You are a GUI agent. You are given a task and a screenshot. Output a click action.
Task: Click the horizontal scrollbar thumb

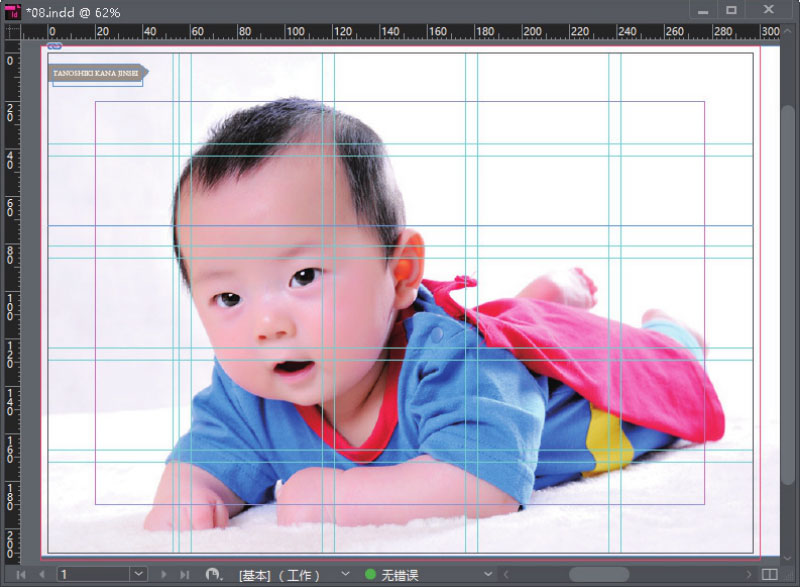pyautogui.click(x=598, y=575)
